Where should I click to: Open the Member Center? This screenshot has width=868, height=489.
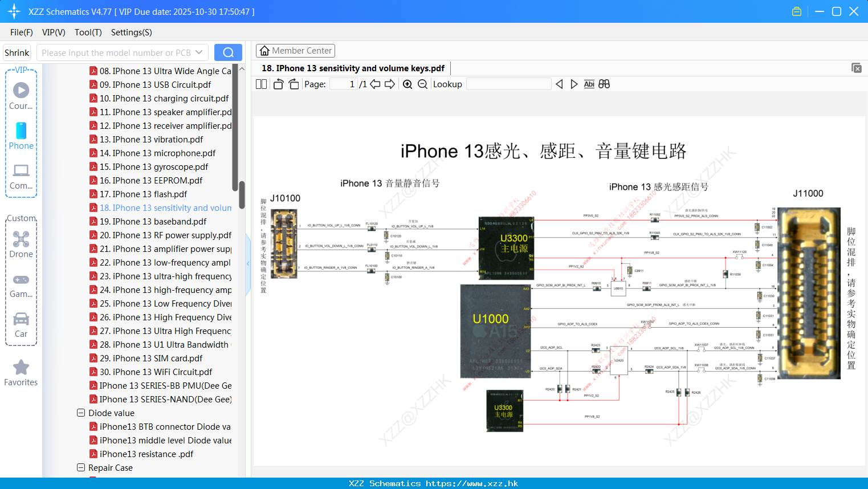[x=295, y=51]
